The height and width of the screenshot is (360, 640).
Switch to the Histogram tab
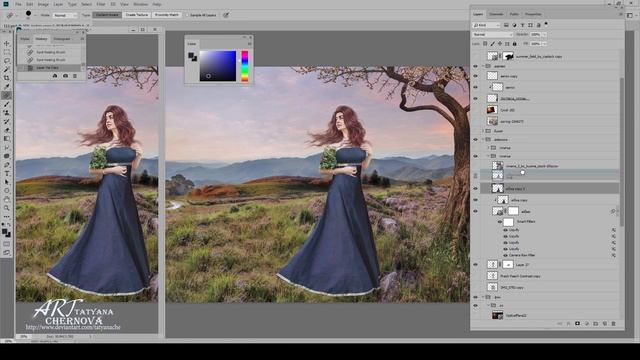pos(62,39)
